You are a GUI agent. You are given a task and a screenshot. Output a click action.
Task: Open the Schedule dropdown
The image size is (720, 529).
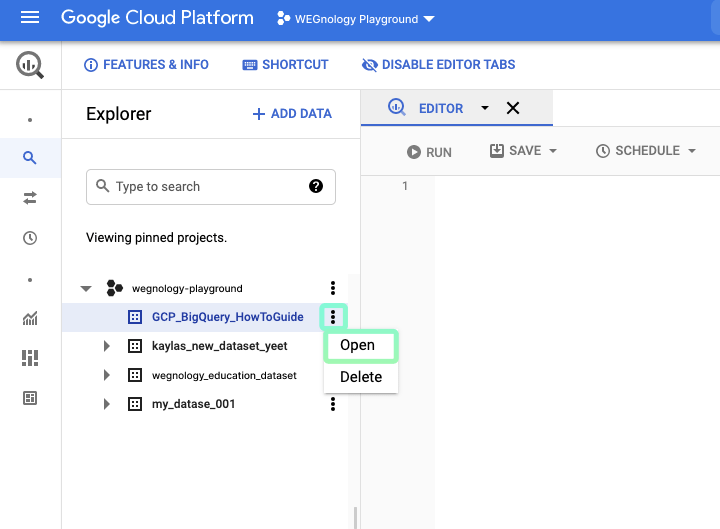[692, 151]
